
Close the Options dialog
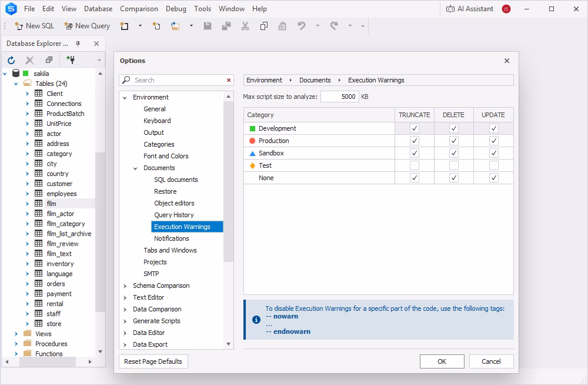[x=507, y=61]
